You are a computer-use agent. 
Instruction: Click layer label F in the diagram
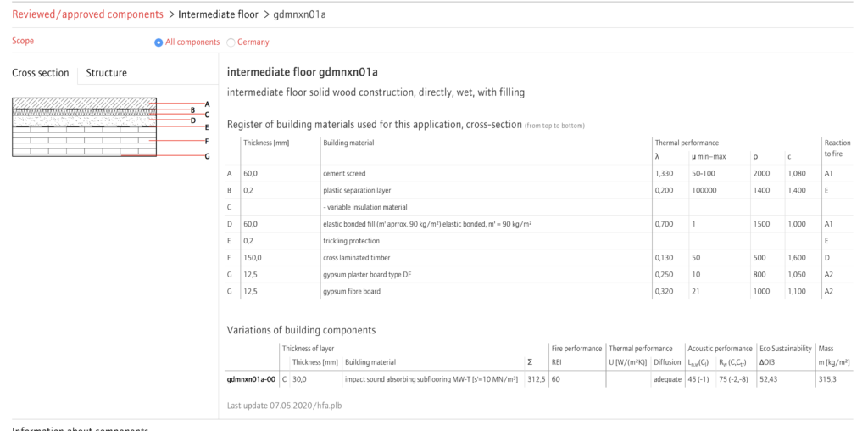[x=208, y=141]
